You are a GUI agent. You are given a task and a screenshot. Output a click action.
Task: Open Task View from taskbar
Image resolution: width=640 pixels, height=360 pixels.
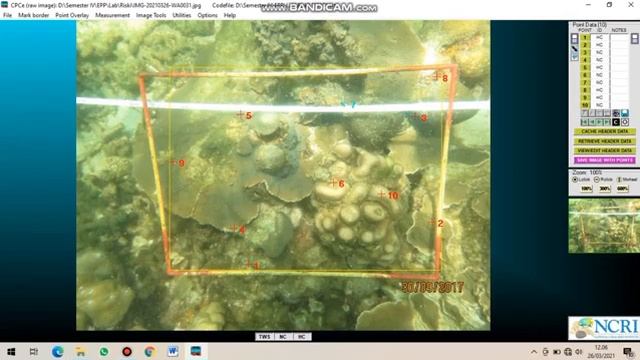tap(34, 351)
